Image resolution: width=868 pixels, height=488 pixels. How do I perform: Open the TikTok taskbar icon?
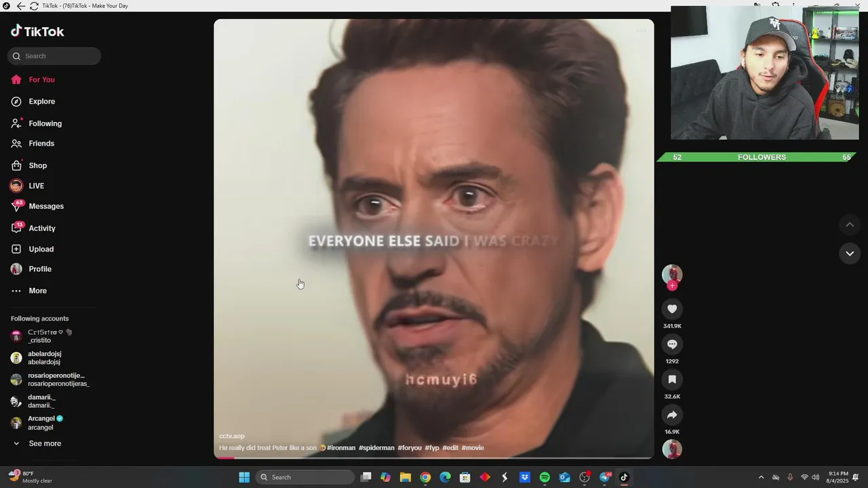click(624, 477)
